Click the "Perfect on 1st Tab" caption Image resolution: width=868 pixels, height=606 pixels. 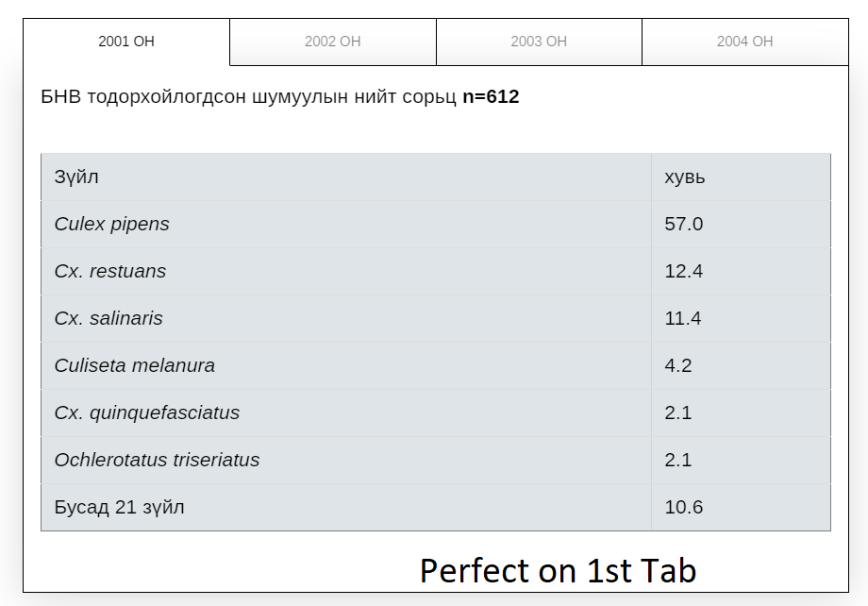pos(558,570)
